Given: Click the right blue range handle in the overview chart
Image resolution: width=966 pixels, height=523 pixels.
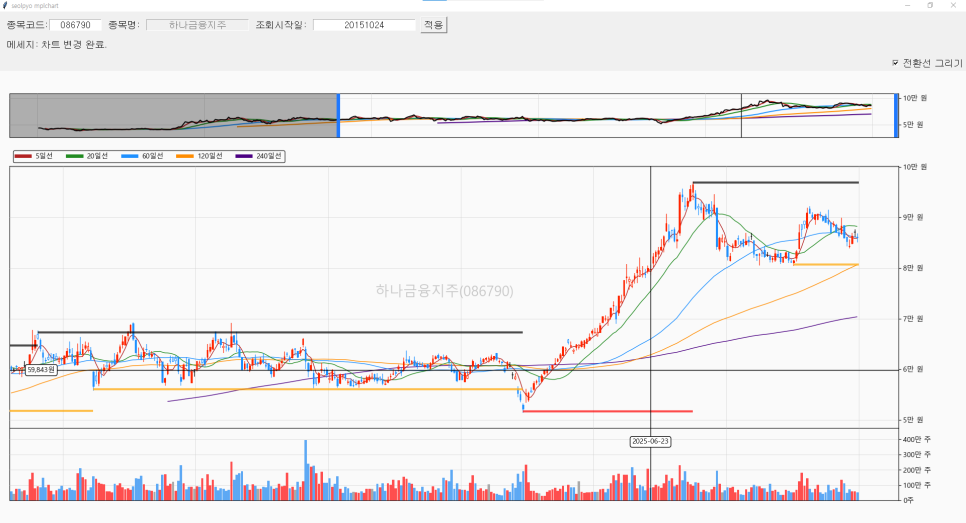Looking at the screenshot, I should (x=896, y=115).
